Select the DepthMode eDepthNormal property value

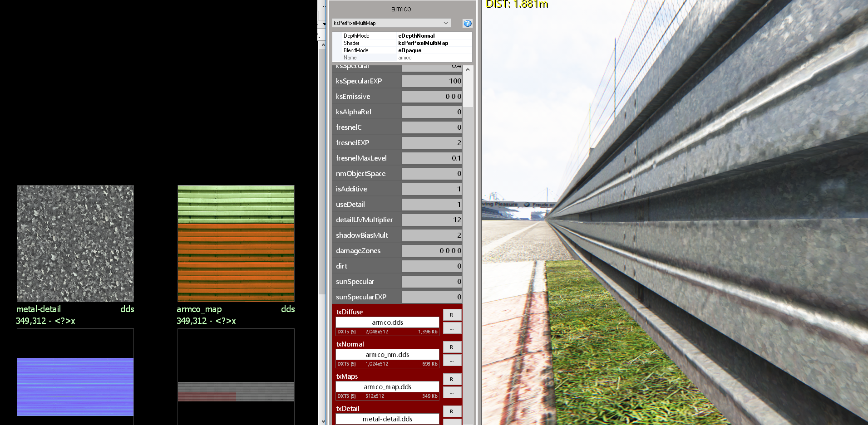click(416, 36)
